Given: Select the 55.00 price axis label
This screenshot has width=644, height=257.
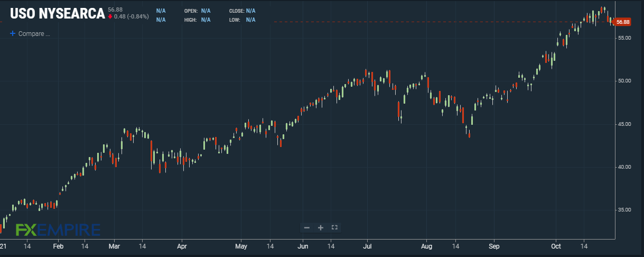Looking at the screenshot, I should click(624, 38).
